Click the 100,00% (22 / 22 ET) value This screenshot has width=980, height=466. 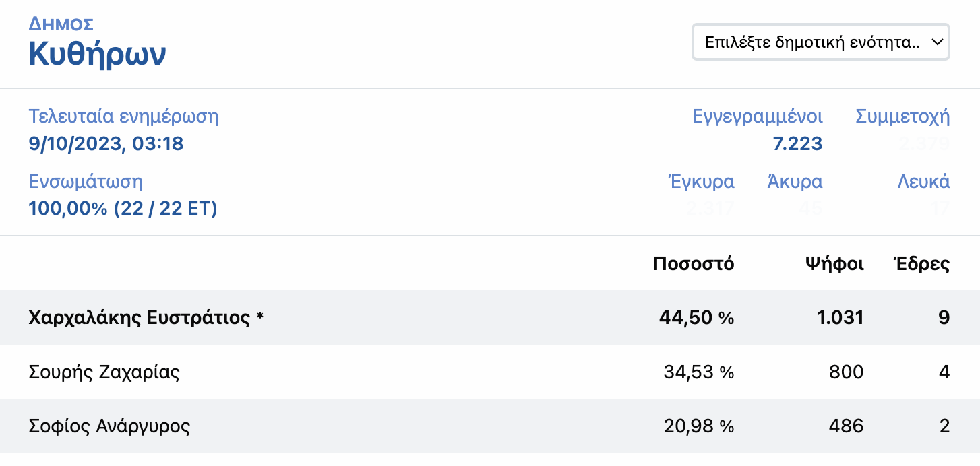tap(123, 209)
